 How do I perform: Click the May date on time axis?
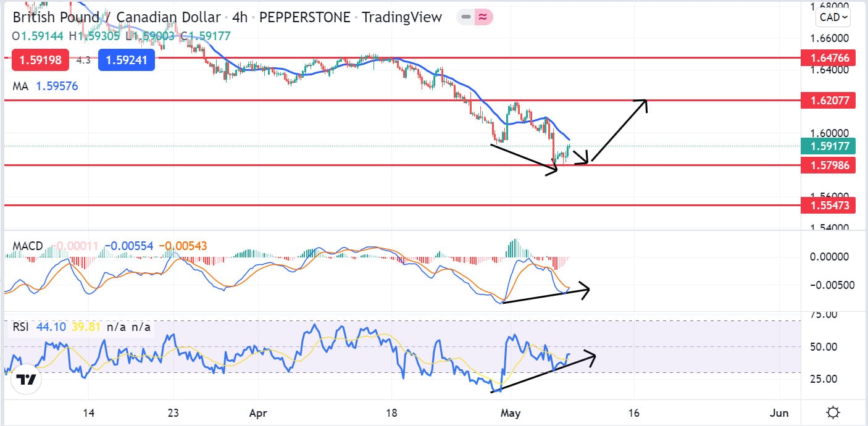(x=511, y=412)
